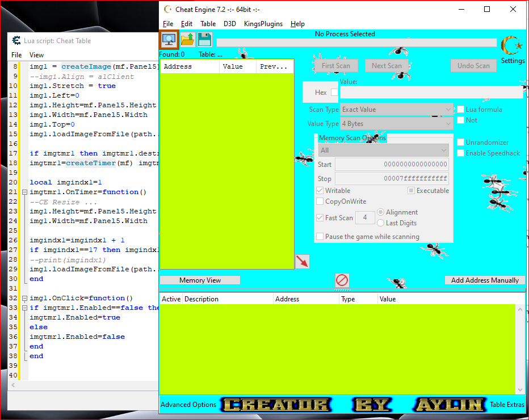Toggle the Hex checkbox
This screenshot has height=420, width=529.
point(334,93)
